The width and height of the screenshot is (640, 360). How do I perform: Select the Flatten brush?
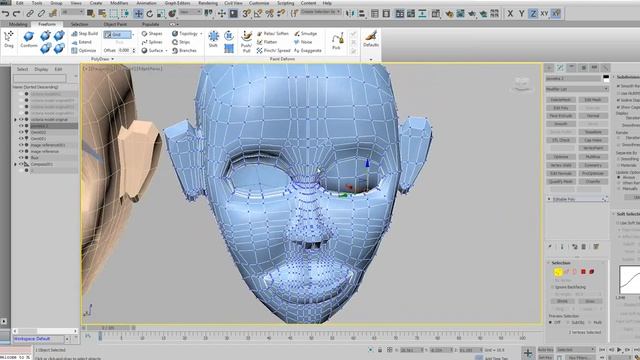(267, 42)
